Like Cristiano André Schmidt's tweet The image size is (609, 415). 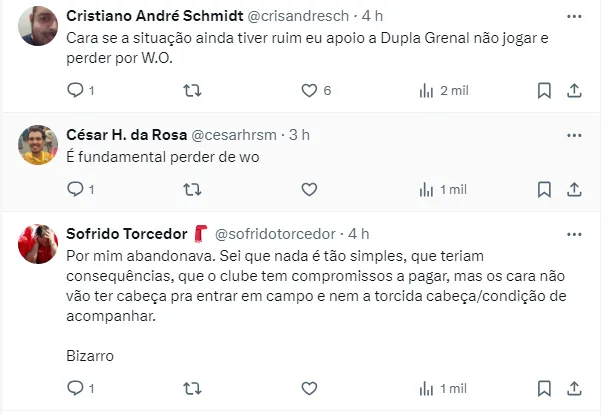coord(309,90)
